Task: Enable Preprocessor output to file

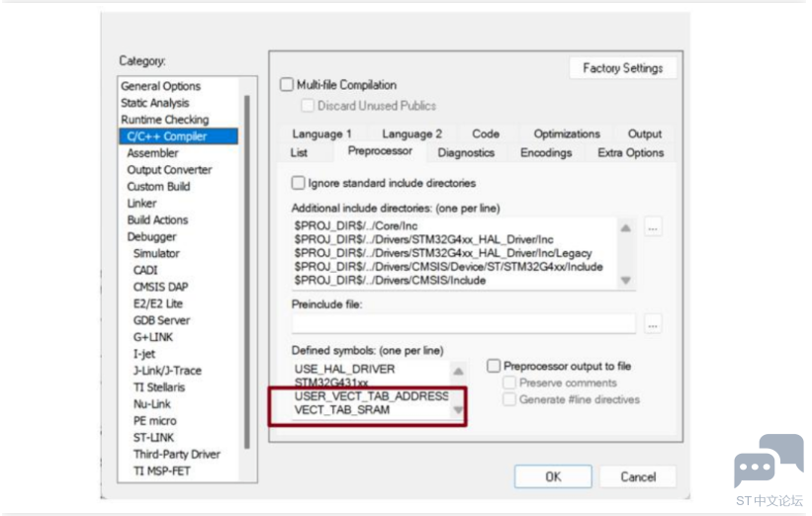Action: 494,366
